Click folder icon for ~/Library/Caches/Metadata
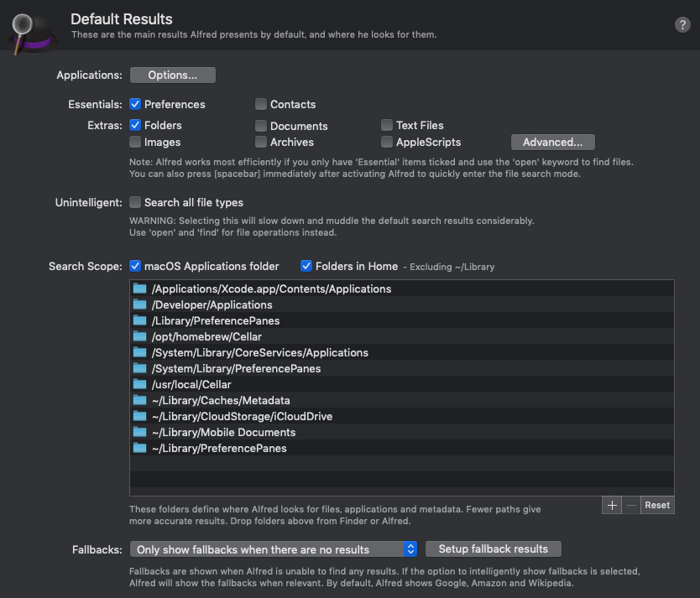Image resolution: width=700 pixels, height=598 pixels. (139, 400)
